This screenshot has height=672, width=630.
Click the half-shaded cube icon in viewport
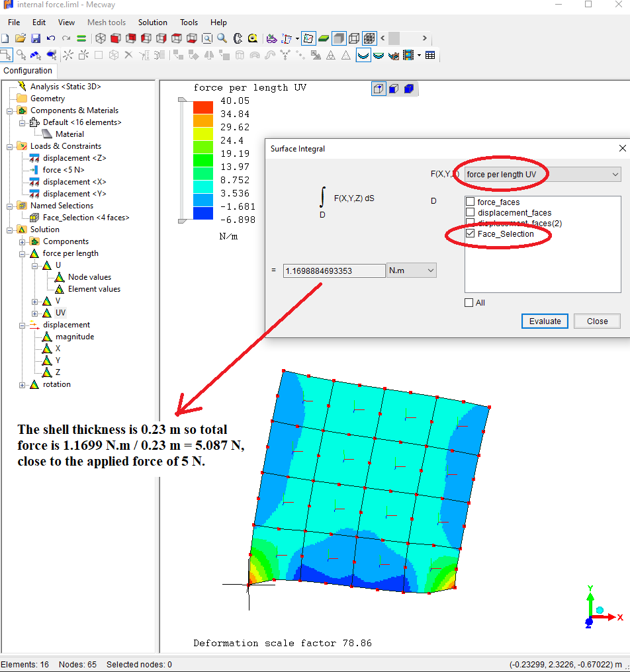click(x=394, y=89)
